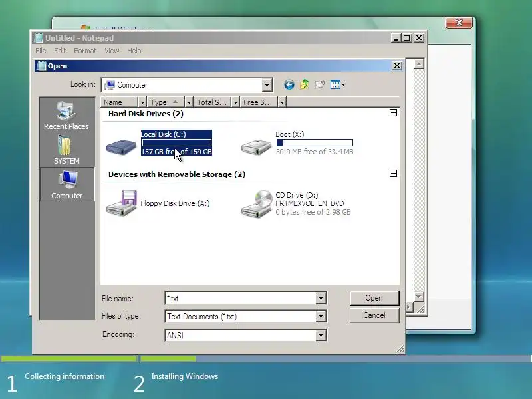Screen dimensions: 532x399
Task: Click the 'Collecting information' setup step
Action: [x=65, y=376]
